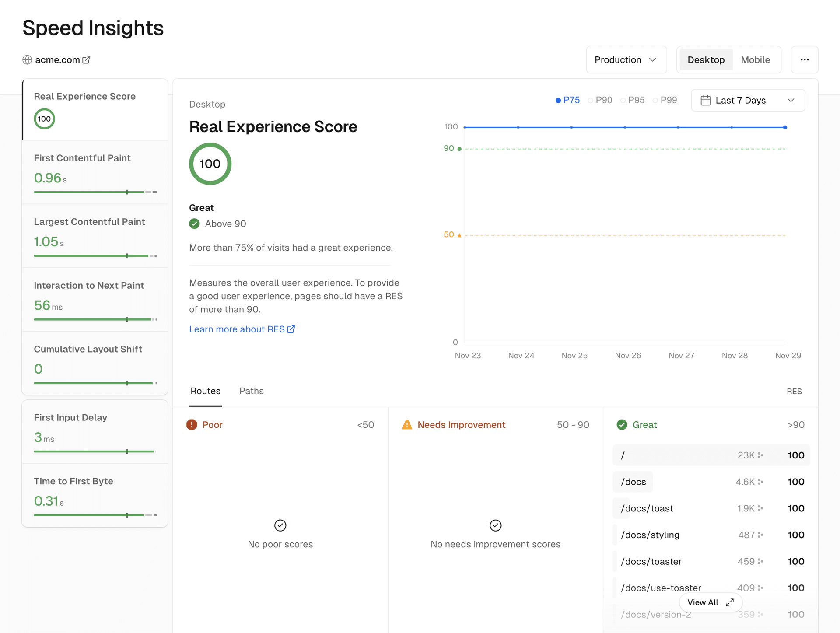This screenshot has height=633, width=840.
Task: Click Learn more about RES hyperlink
Action: pos(241,329)
